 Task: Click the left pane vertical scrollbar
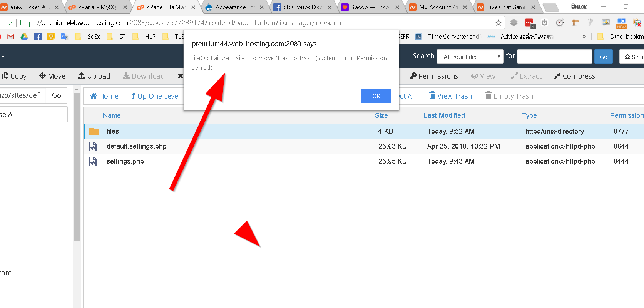click(77, 167)
